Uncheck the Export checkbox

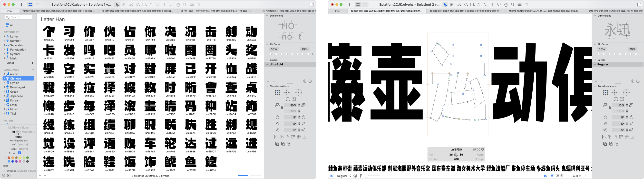19,153
